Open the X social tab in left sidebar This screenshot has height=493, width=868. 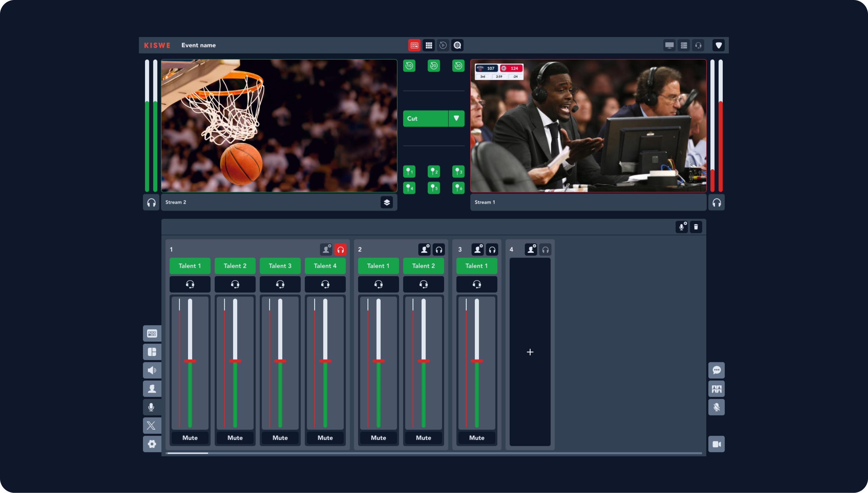[x=152, y=426]
